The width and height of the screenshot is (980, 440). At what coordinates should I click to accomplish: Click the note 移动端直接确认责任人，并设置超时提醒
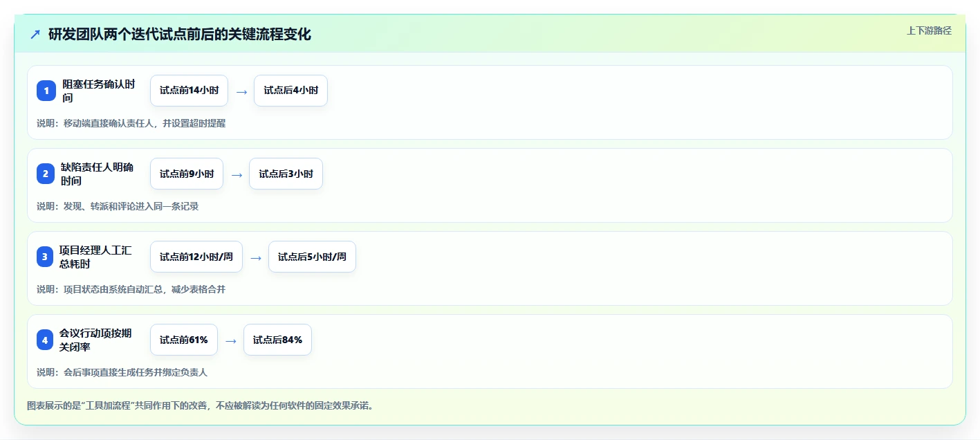[131, 123]
